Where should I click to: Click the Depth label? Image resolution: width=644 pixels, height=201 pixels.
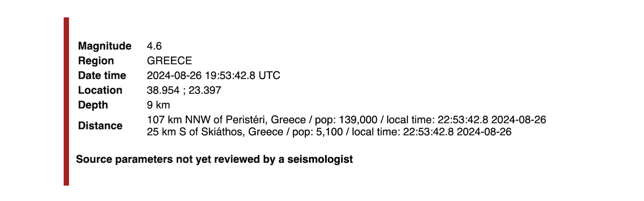tap(93, 105)
